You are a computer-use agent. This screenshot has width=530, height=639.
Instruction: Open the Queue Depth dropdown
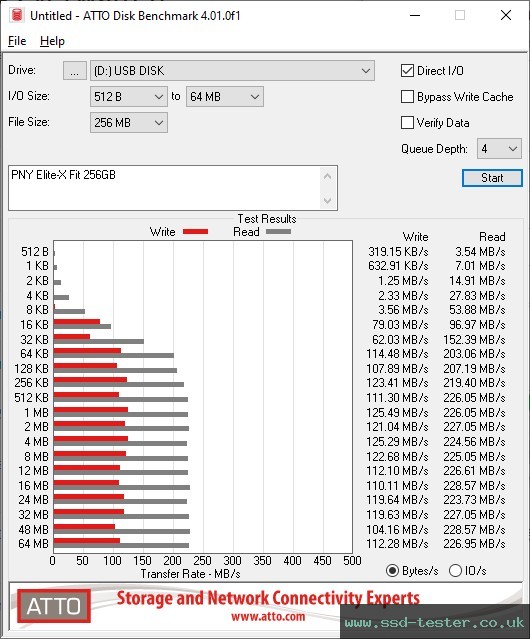pyautogui.click(x=499, y=149)
